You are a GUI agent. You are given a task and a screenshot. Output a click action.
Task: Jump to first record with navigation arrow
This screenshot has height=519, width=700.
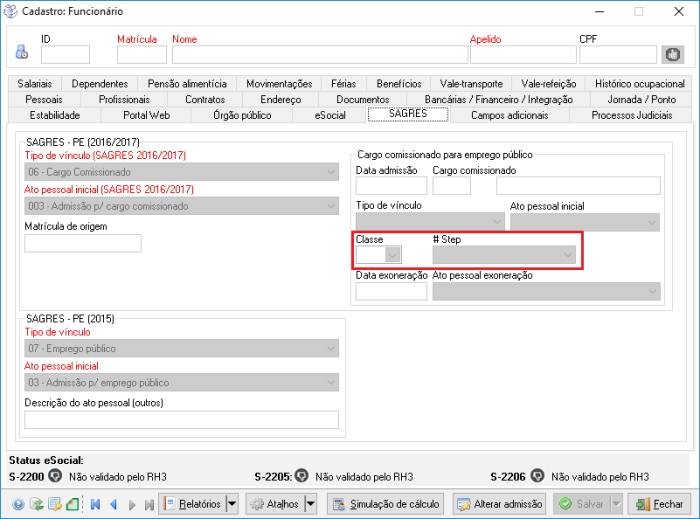pyautogui.click(x=96, y=504)
